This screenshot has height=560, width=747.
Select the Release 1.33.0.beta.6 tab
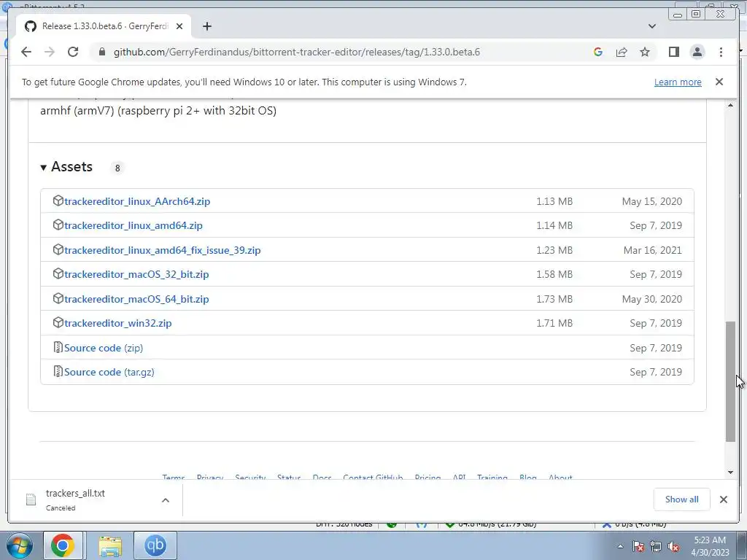(x=104, y=26)
